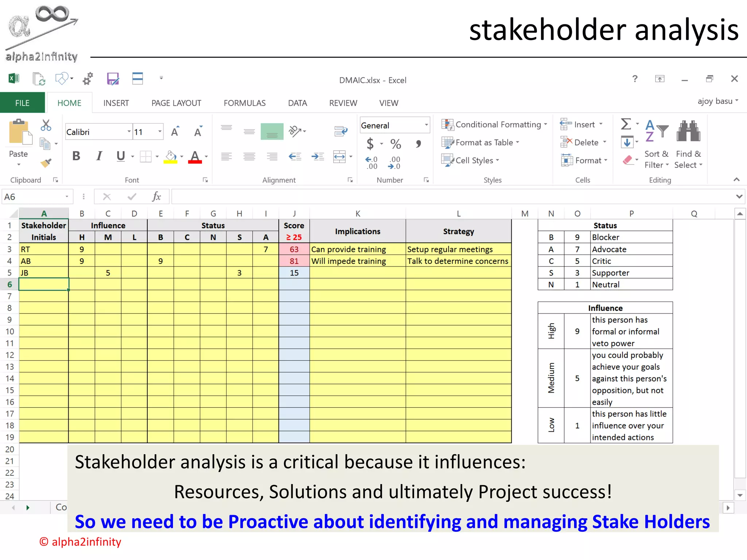Click the Merge and Center icon
The image size is (747, 560).
tap(340, 157)
